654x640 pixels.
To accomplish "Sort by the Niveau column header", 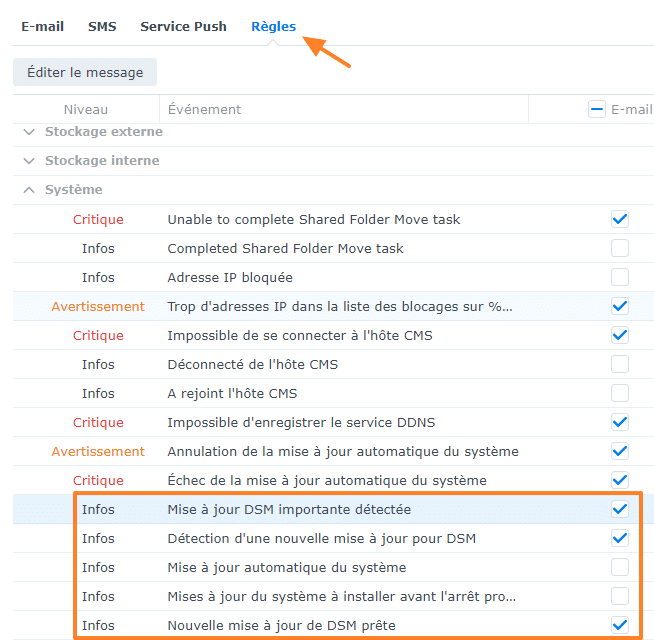I will (x=86, y=110).
